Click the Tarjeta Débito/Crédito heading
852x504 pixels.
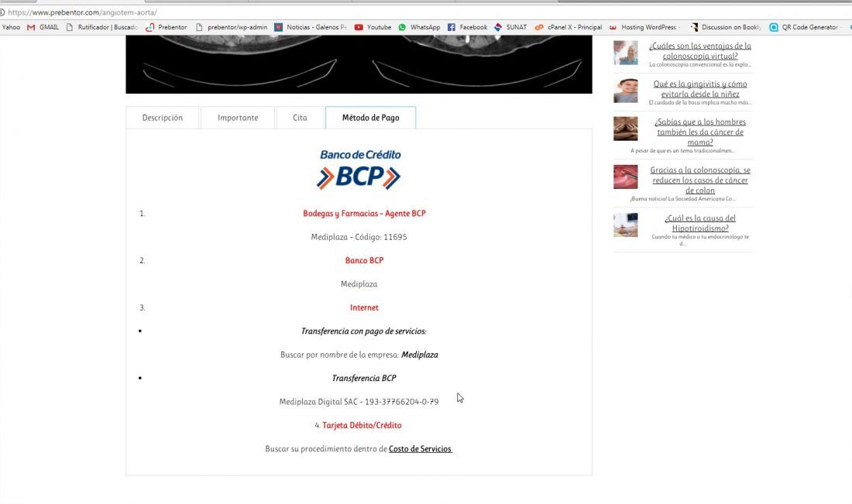(x=362, y=425)
